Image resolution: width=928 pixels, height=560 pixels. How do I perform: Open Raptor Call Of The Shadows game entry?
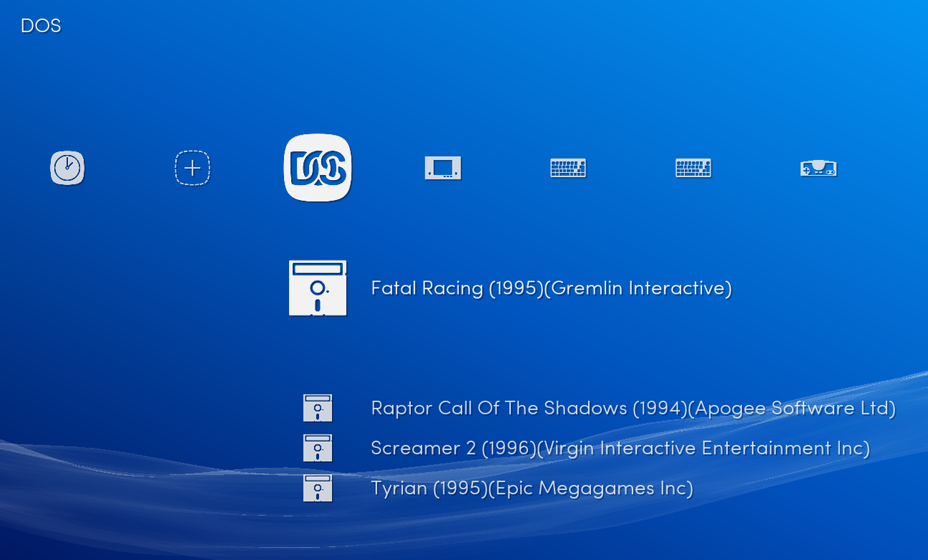tap(633, 407)
